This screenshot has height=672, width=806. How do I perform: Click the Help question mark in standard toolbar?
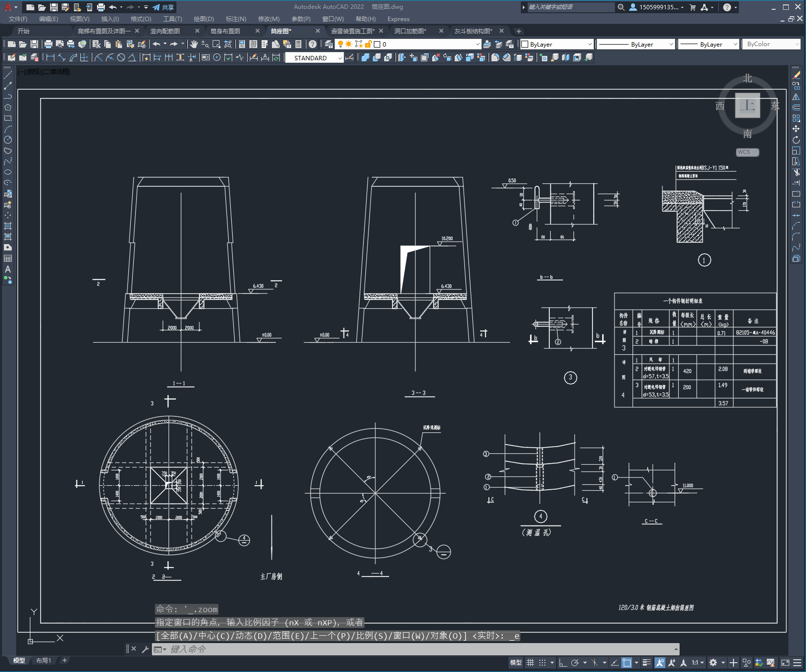point(313,44)
